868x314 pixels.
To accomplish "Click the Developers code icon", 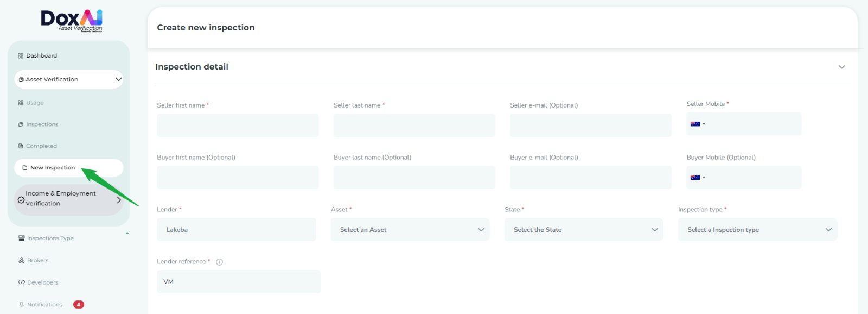I will coord(22,282).
